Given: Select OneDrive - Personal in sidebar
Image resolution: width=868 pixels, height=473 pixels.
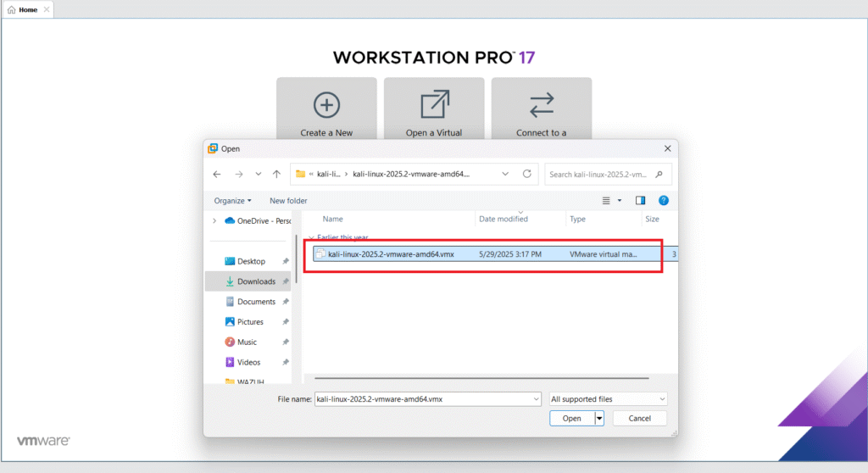Looking at the screenshot, I should (x=258, y=221).
